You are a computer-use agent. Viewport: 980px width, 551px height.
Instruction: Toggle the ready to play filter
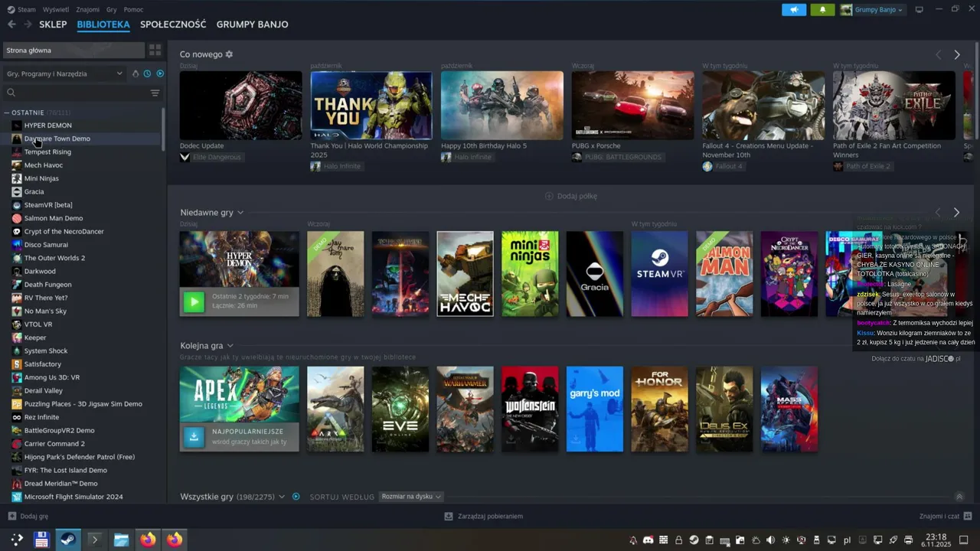(160, 73)
